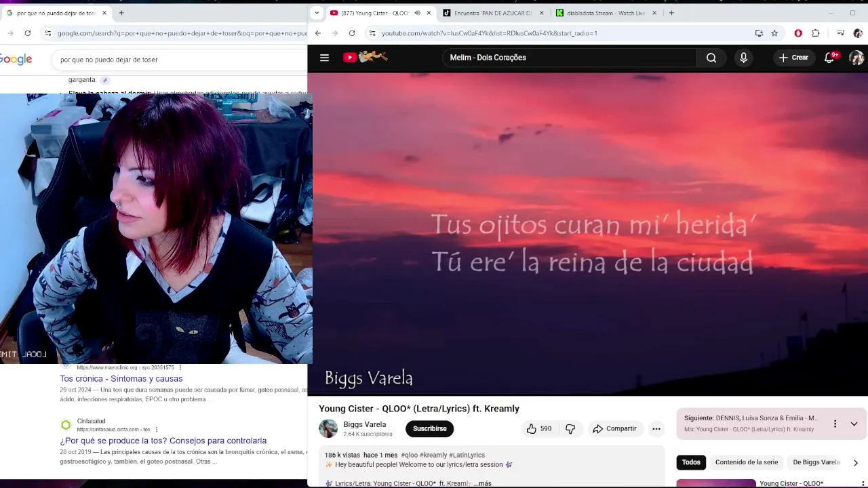Open options for the Mayo Clinic result

(x=180, y=367)
